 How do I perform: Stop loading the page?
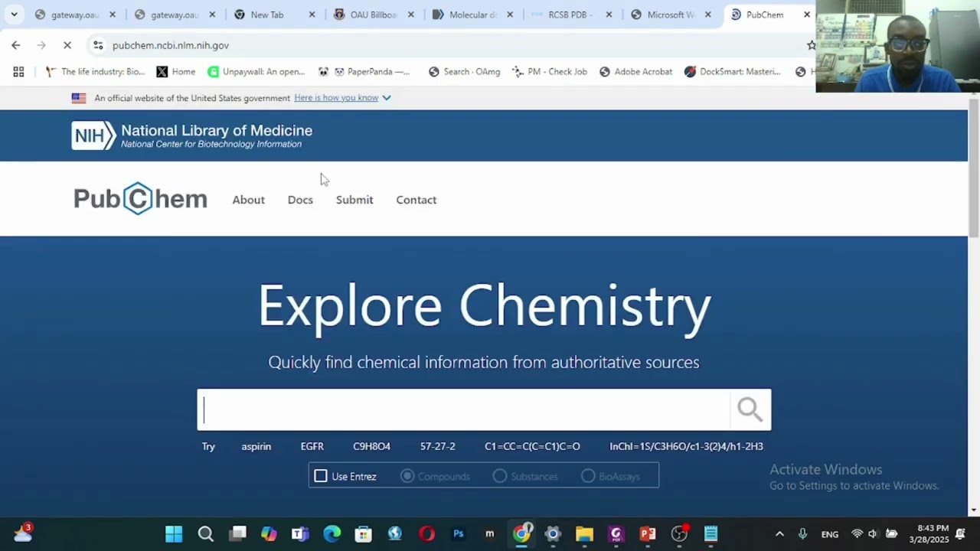[67, 45]
